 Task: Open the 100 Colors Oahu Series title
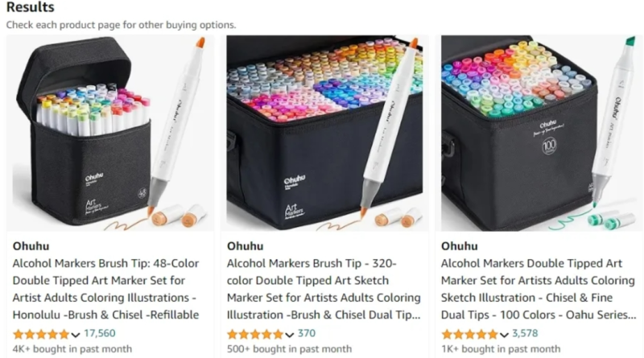click(x=539, y=289)
